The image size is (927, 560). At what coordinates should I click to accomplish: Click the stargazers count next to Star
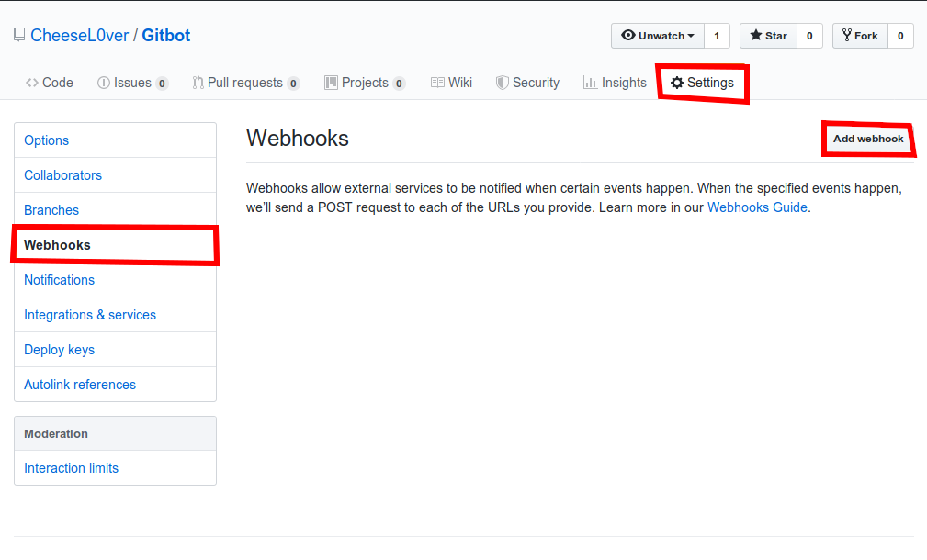809,36
